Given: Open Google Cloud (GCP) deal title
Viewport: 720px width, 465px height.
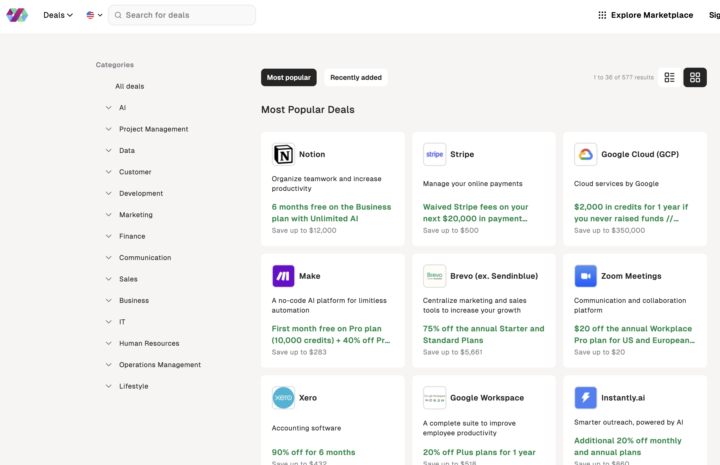Looking at the screenshot, I should coord(640,154).
